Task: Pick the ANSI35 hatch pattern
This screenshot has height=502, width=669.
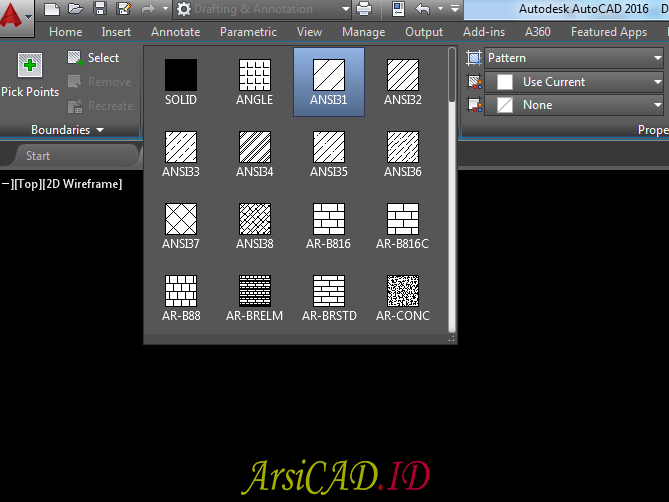Action: click(x=329, y=154)
